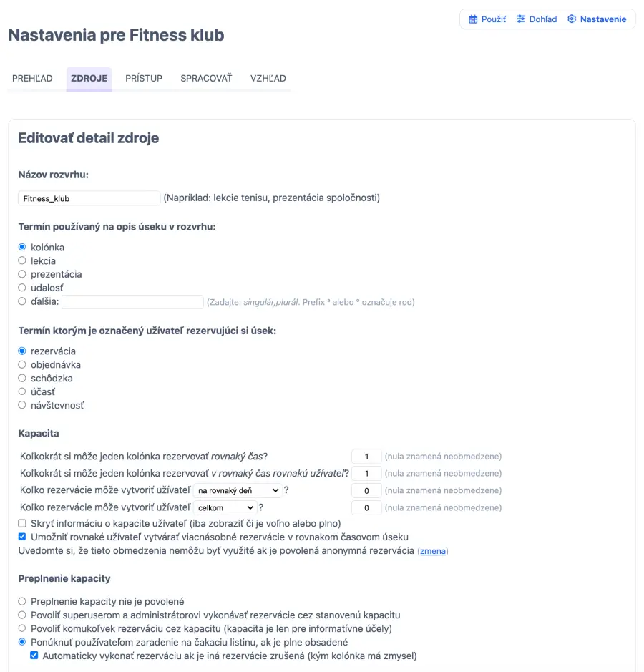The height and width of the screenshot is (672, 644).
Task: Select the 'lekcia' radio option
Action: pyautogui.click(x=22, y=261)
